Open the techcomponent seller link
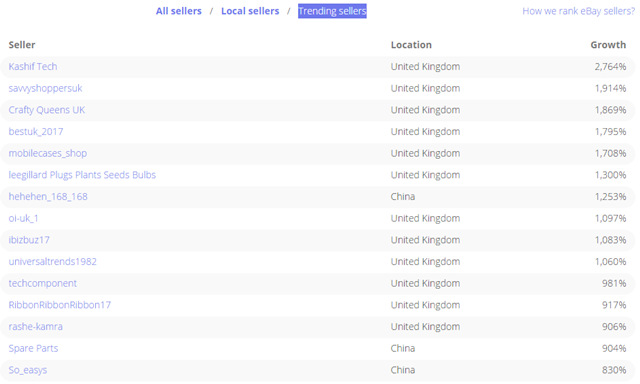640x384 pixels. pos(42,283)
